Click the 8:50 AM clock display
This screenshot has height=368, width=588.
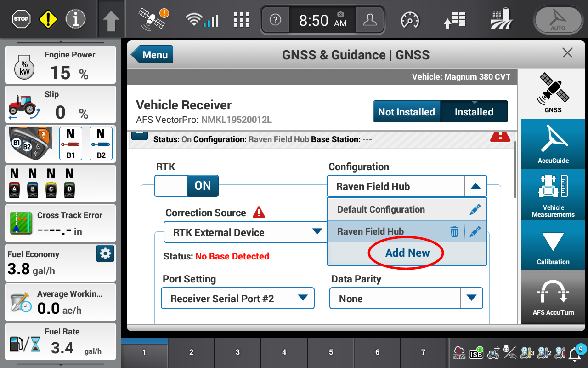[322, 20]
